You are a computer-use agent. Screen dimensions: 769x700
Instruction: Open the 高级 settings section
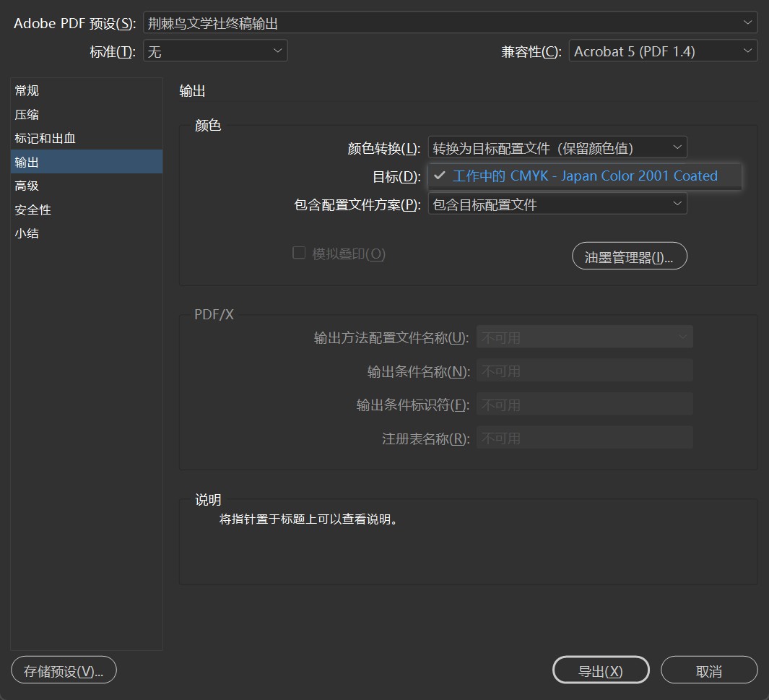(x=27, y=186)
